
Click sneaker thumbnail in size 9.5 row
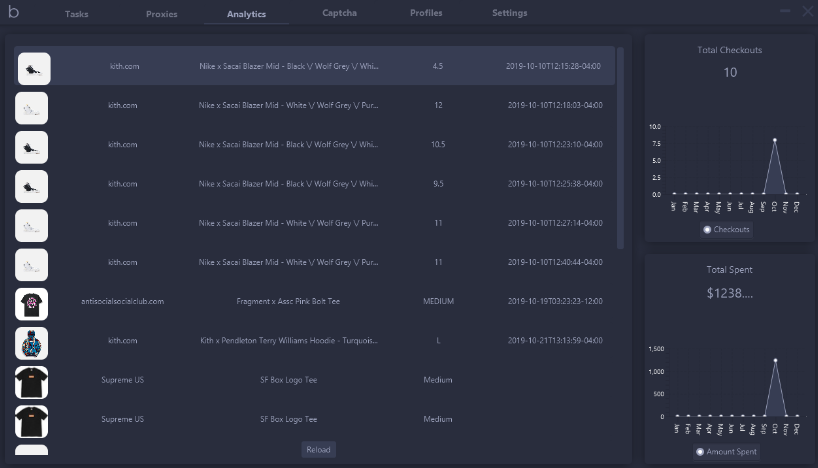pos(31,186)
